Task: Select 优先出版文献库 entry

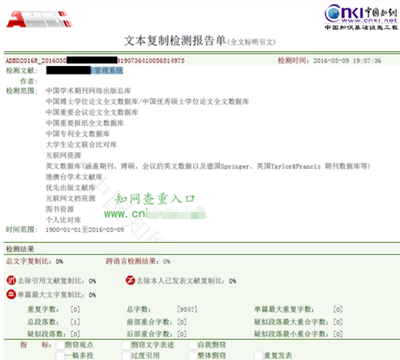Action: click(x=71, y=188)
